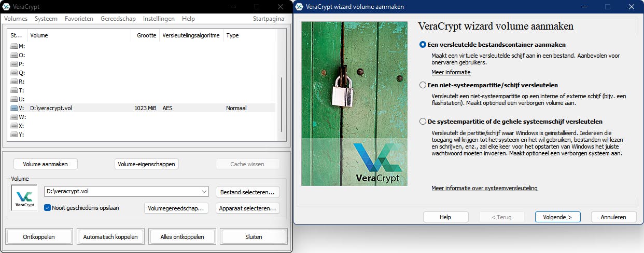Click the 'Ontkoppelen' button

pyautogui.click(x=39, y=237)
